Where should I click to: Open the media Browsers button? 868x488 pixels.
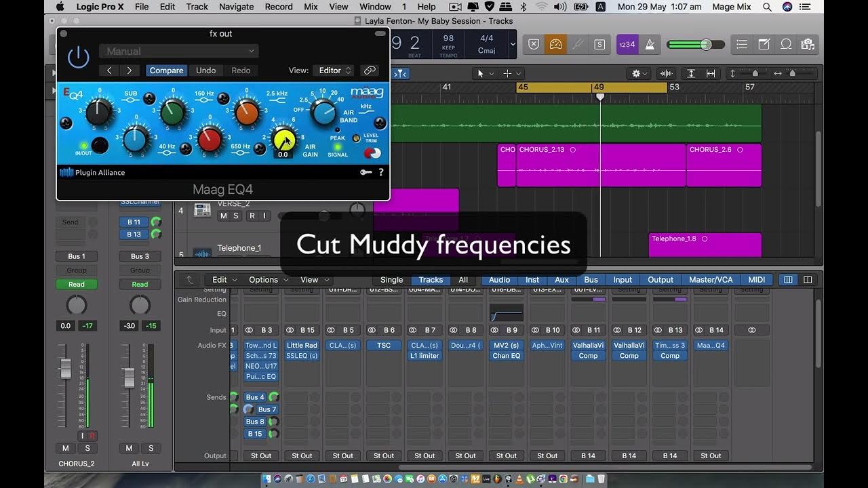808,44
